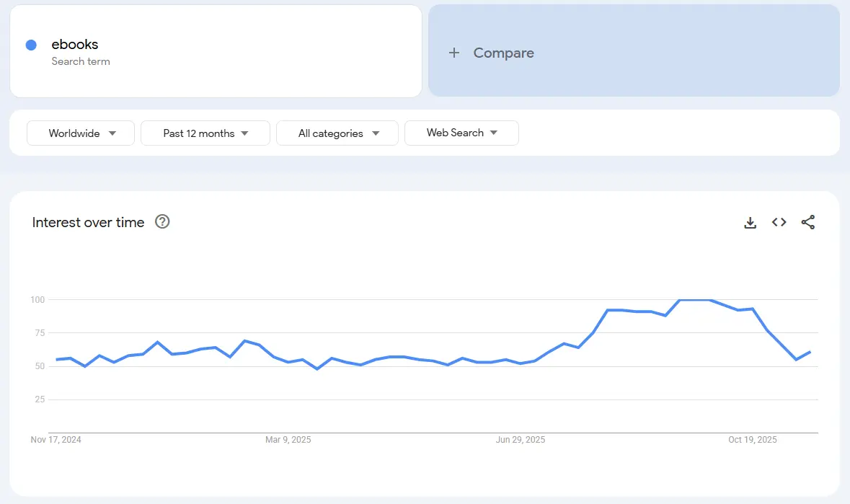Click the Compare text to add term

pyautogui.click(x=503, y=53)
